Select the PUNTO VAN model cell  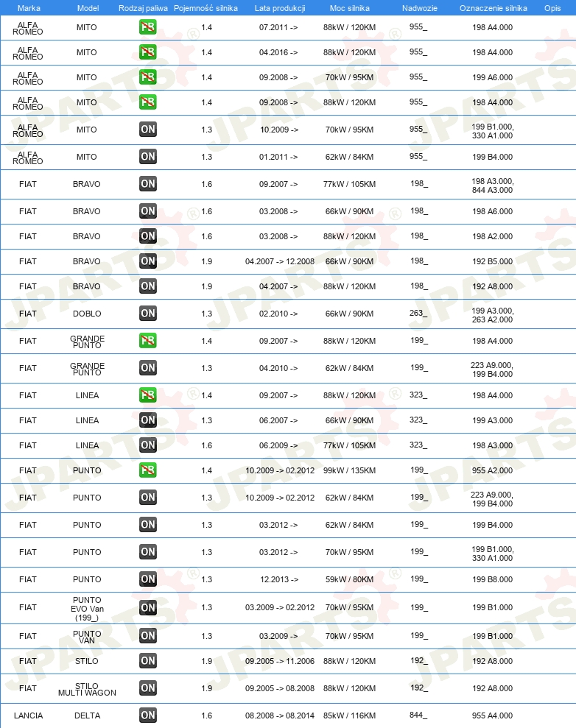[87, 637]
